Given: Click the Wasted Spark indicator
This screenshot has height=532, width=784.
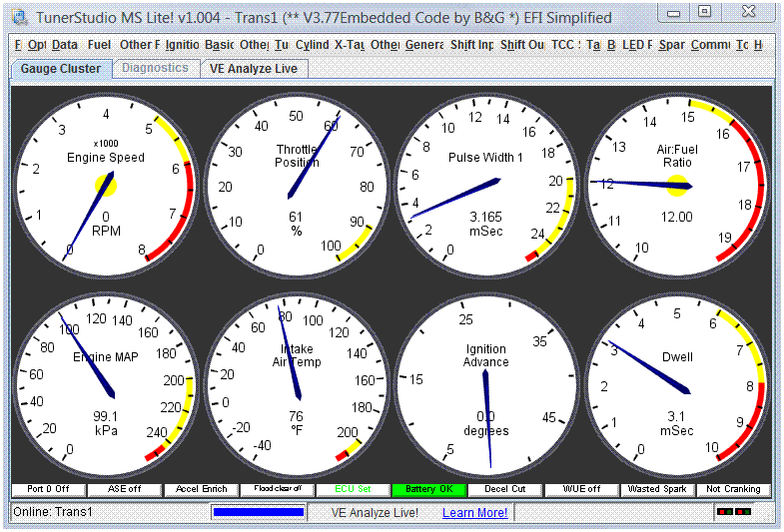Looking at the screenshot, I should point(657,489).
